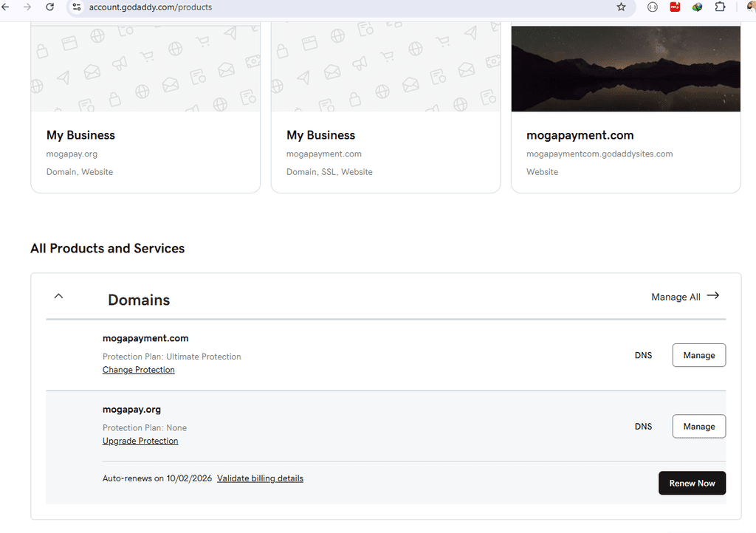Click the Manage All arrow icon

coord(712,296)
